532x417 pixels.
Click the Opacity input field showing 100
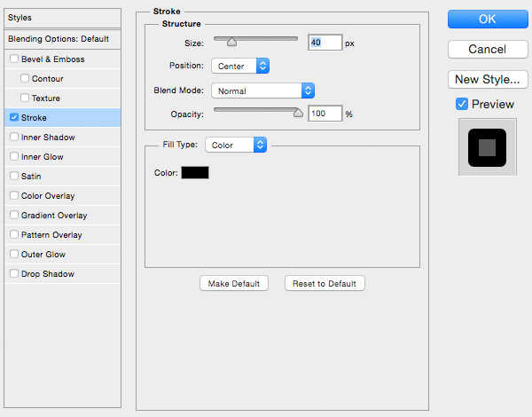click(325, 113)
